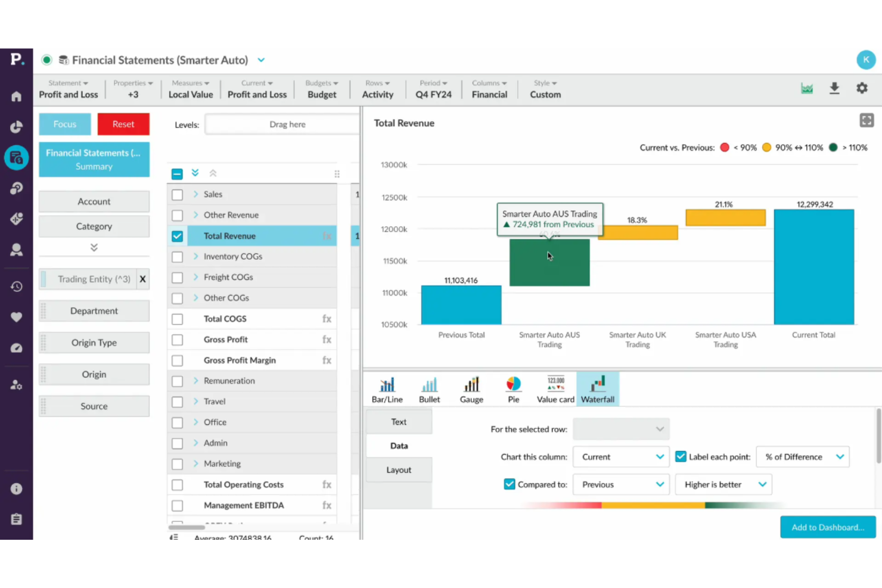Select the Gauge chart type

pyautogui.click(x=471, y=390)
